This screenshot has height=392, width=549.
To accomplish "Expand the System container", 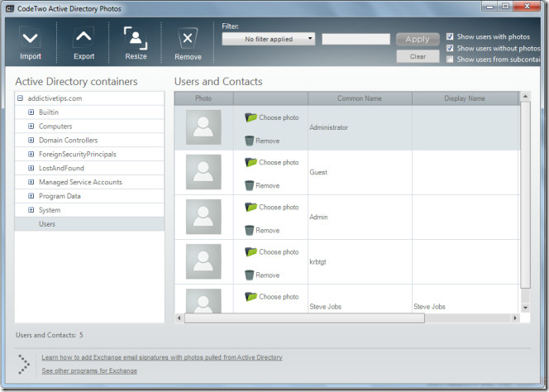I will click(31, 210).
